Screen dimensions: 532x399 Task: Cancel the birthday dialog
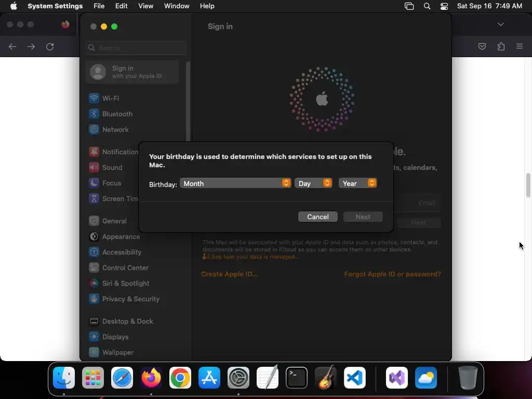[317, 217]
